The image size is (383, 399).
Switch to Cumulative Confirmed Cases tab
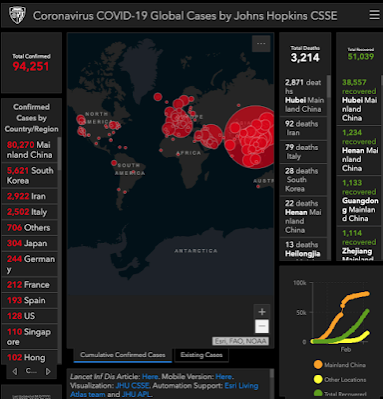(122, 355)
